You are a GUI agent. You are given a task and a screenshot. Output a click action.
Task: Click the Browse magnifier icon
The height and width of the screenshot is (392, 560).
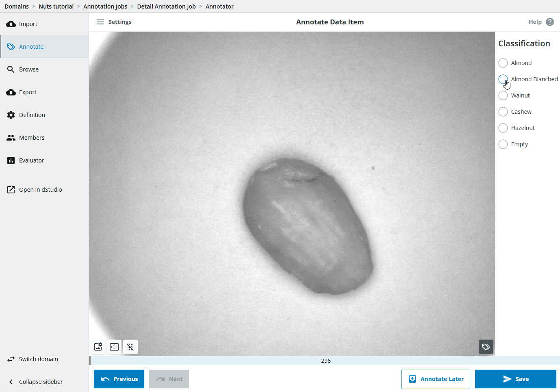click(11, 69)
